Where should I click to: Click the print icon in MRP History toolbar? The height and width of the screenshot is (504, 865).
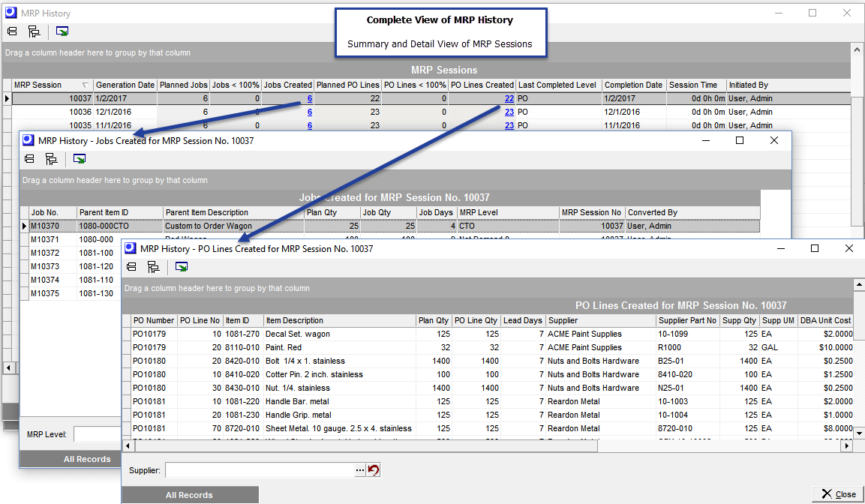(x=11, y=31)
